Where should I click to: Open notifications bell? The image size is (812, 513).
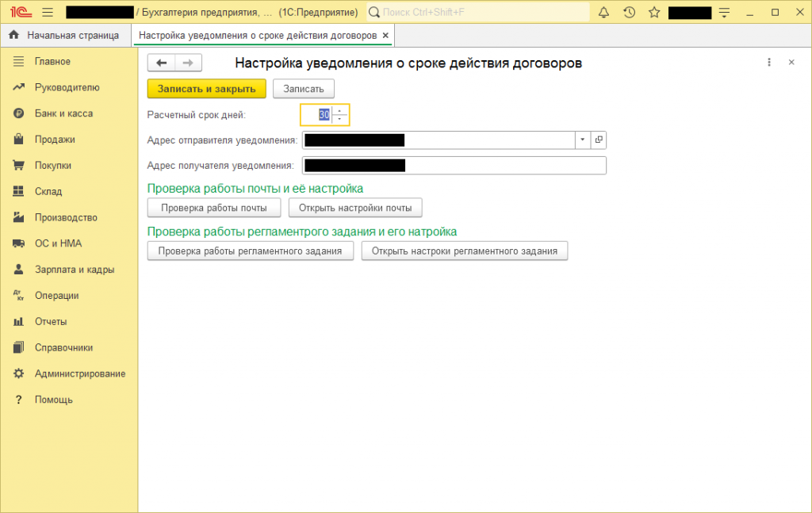[x=603, y=13]
